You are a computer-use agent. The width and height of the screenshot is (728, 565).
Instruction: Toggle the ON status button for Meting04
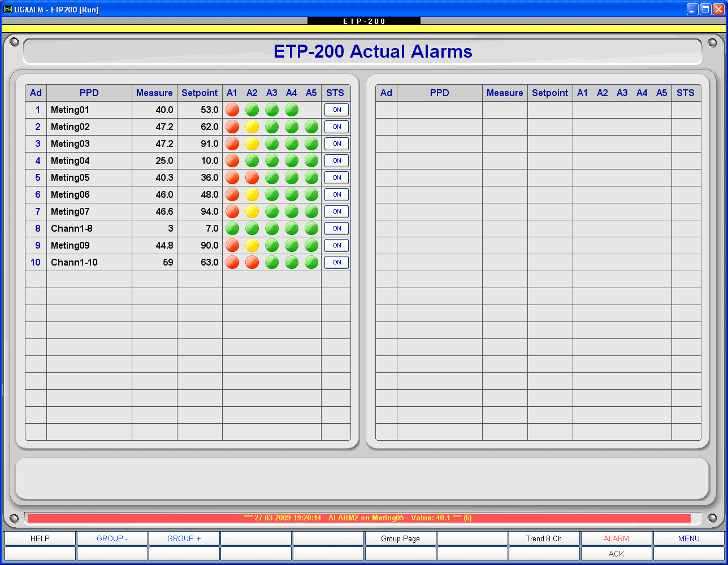pyautogui.click(x=336, y=160)
